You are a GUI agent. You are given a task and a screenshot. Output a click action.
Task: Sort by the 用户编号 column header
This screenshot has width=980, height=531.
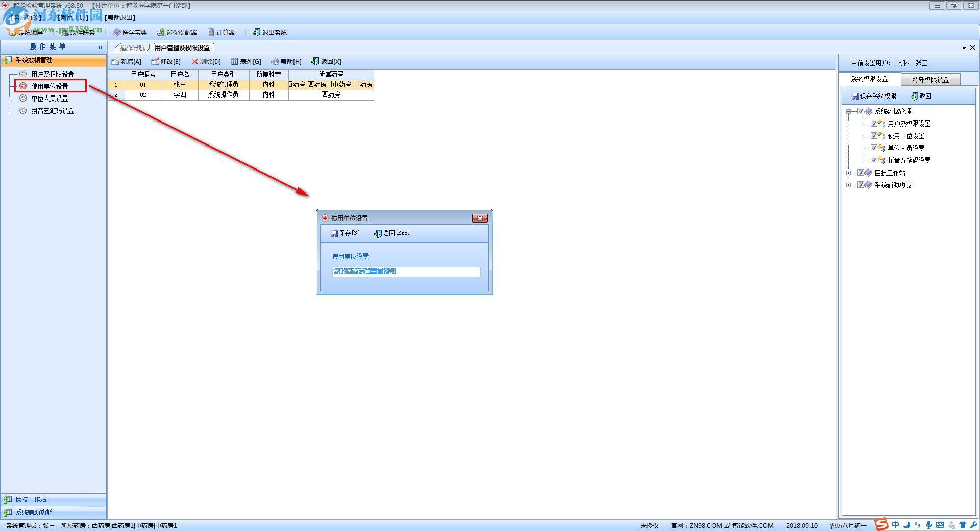click(x=143, y=75)
